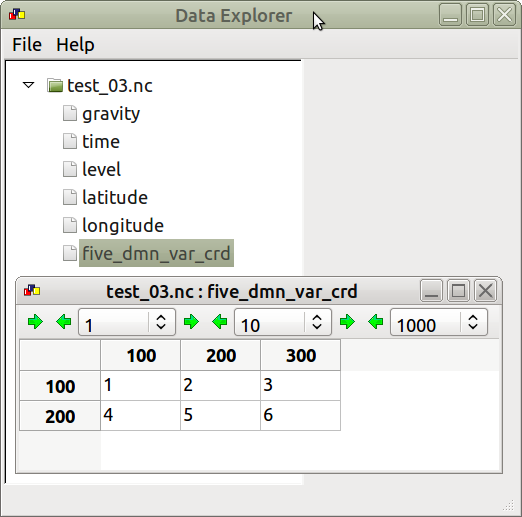Select the longitude variable
The width and height of the screenshot is (522, 517).
point(123,225)
